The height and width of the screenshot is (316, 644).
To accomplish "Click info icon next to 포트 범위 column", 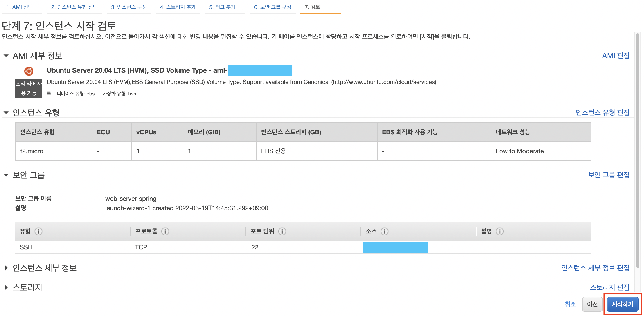I will click(282, 231).
